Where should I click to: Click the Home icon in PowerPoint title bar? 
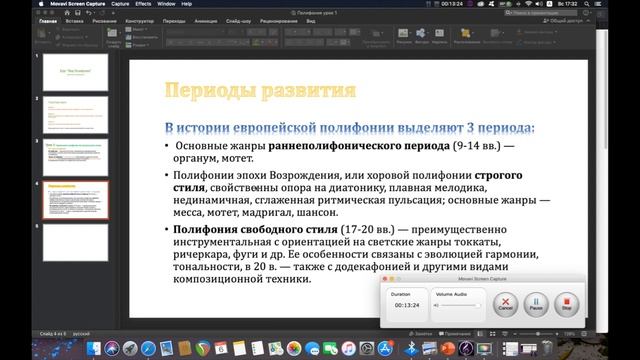click(x=67, y=13)
